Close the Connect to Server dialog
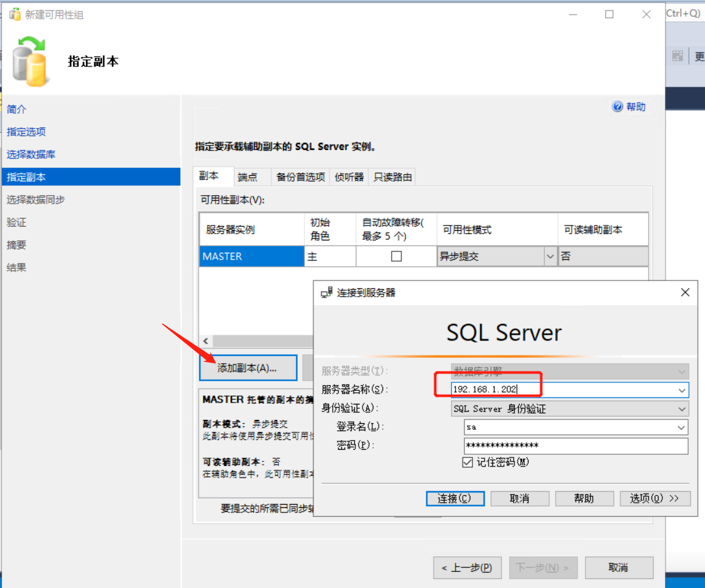 tap(685, 292)
